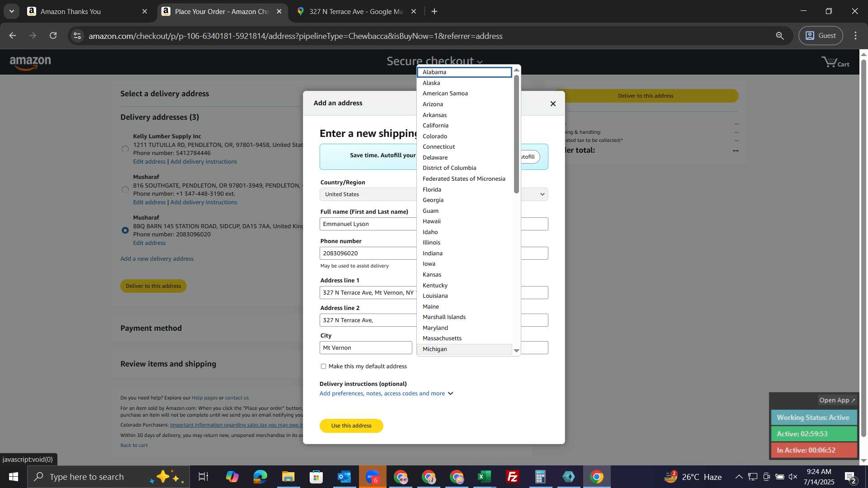The image size is (868, 488).
Task: Click Use this address button
Action: coord(351,426)
